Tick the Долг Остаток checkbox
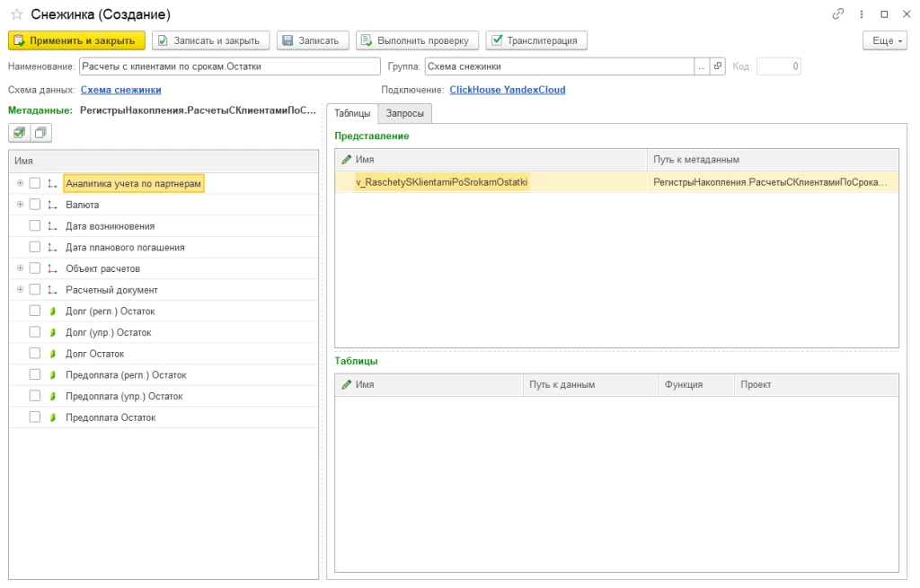Screen dimensions: 920x588 click(35, 354)
